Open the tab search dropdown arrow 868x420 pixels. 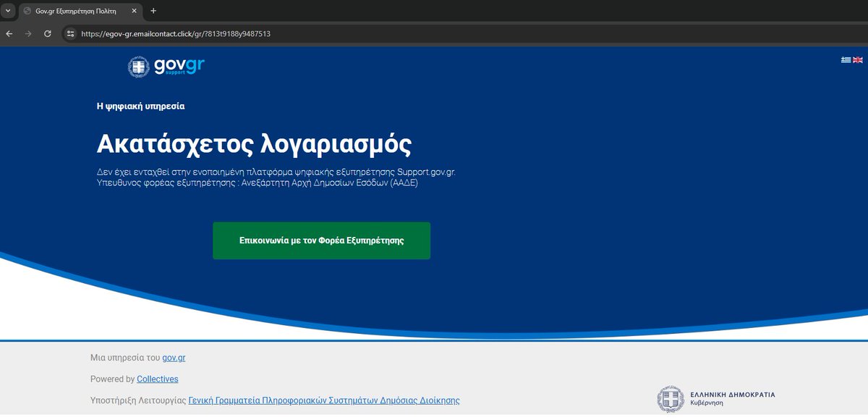pos(7,11)
